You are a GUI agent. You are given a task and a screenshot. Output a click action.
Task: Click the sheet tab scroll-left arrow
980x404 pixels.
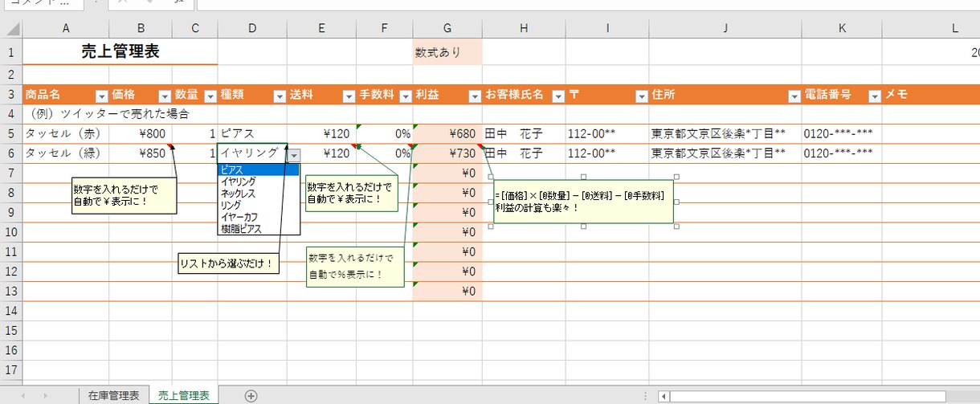pyautogui.click(x=22, y=395)
